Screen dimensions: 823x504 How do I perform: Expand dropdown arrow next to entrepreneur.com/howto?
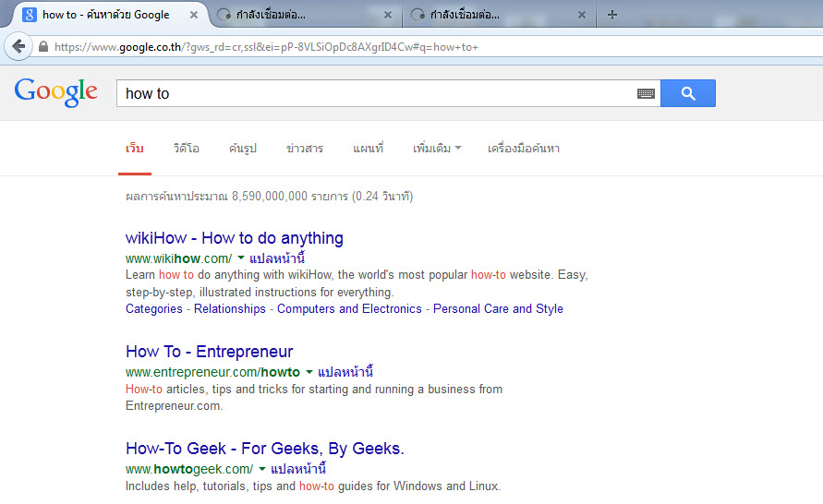[x=309, y=372]
